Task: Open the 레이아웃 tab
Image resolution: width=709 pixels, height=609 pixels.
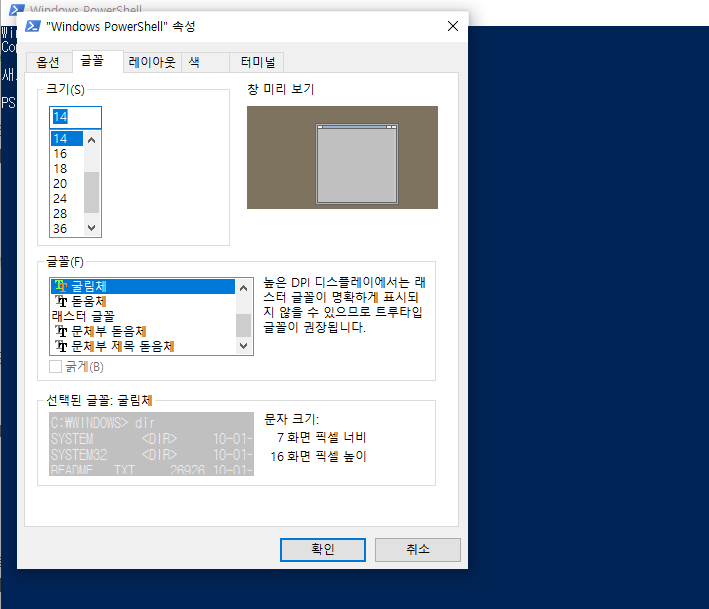Action: point(152,62)
